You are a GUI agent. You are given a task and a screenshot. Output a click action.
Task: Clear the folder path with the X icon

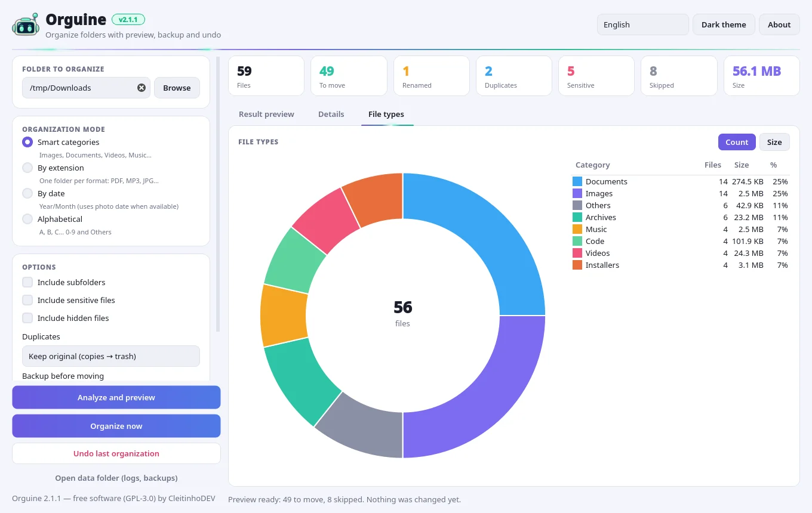[142, 88]
